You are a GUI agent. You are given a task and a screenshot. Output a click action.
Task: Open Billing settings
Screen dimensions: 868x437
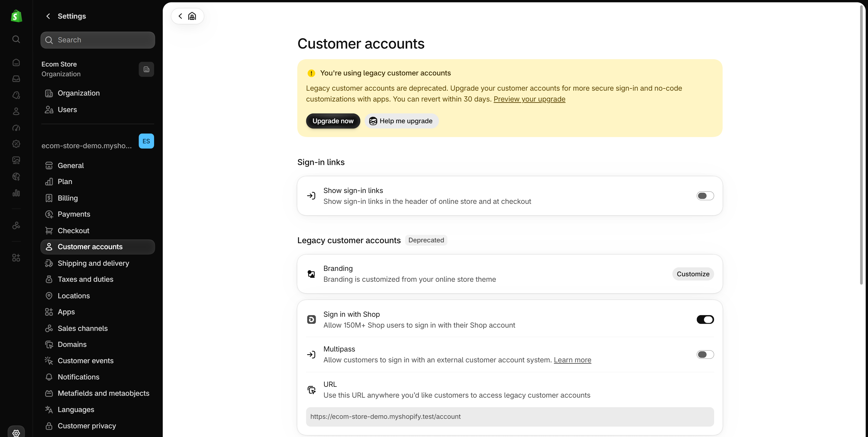coord(97,198)
